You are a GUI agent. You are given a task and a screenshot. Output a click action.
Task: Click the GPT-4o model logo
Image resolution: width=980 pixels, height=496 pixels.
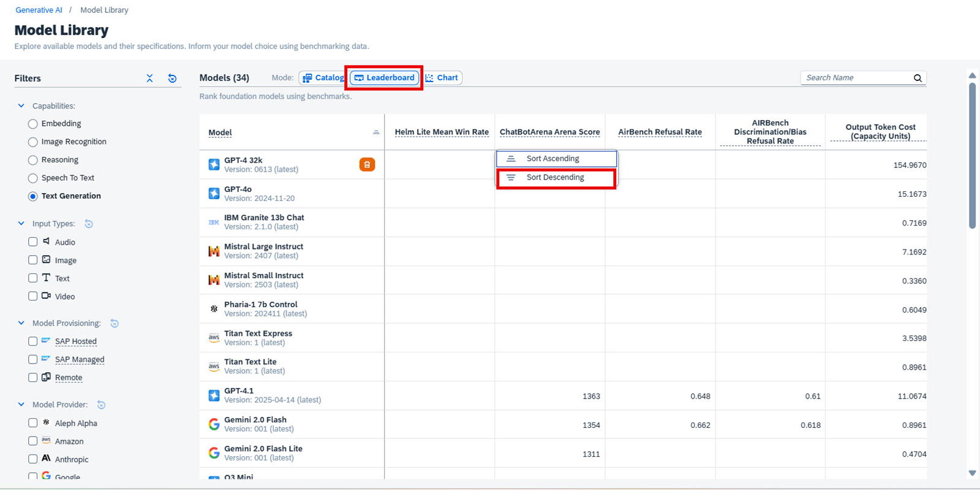click(x=214, y=194)
